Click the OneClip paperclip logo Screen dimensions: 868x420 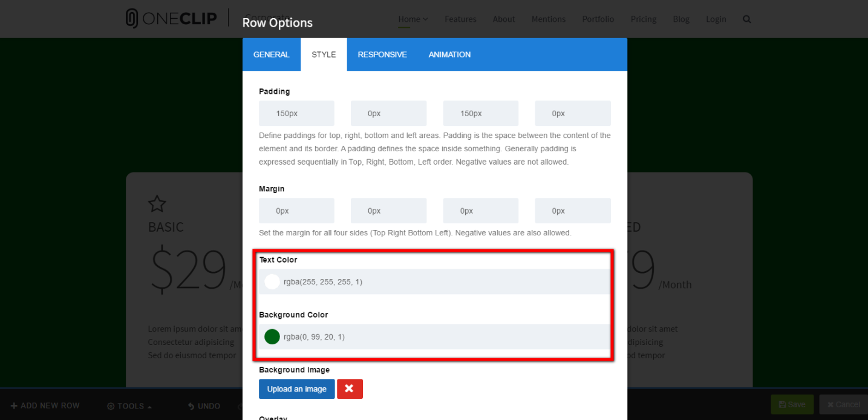[x=132, y=19]
